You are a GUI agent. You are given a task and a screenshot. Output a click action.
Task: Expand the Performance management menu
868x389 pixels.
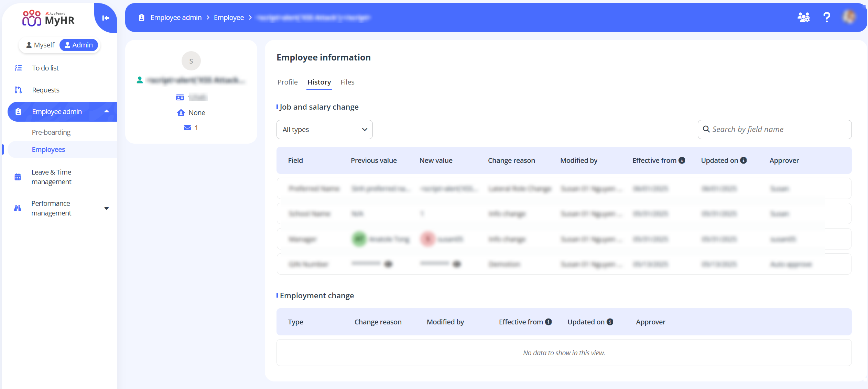pos(106,208)
